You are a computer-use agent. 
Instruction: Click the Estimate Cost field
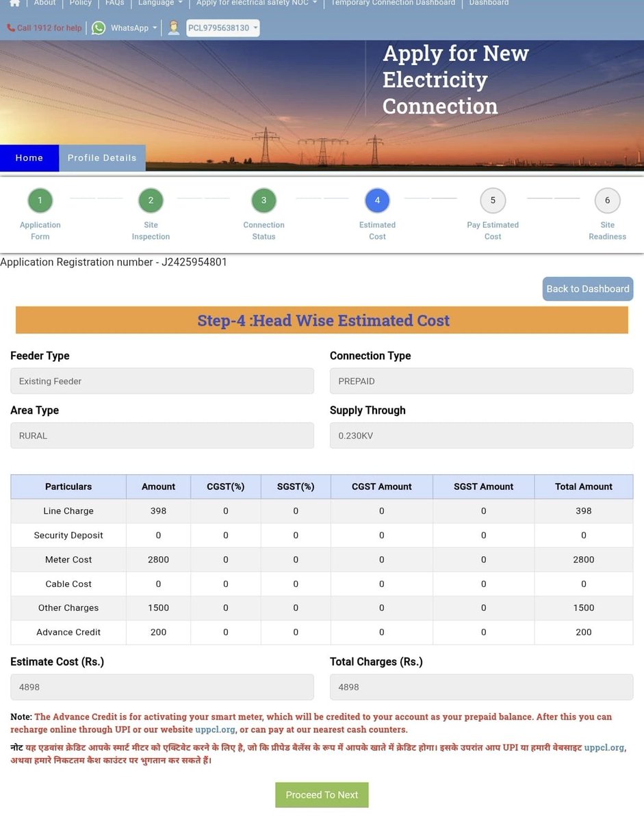[162, 687]
